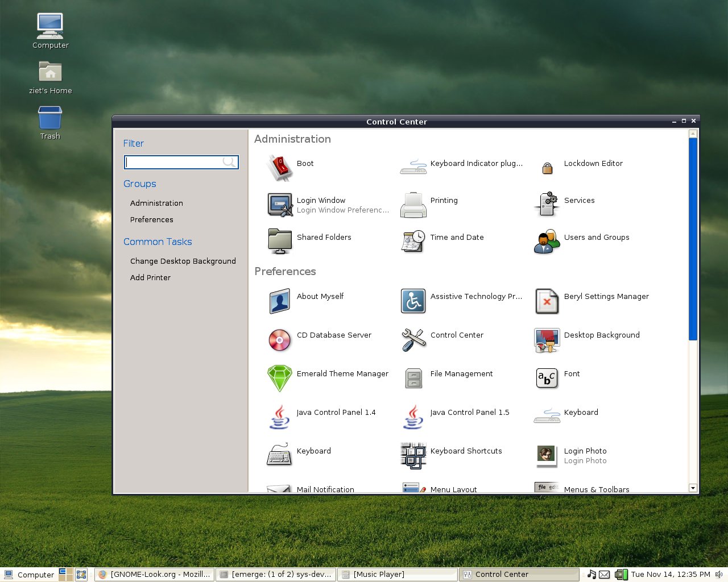Click the music note tray icon
This screenshot has width=728, height=582.
tap(591, 575)
